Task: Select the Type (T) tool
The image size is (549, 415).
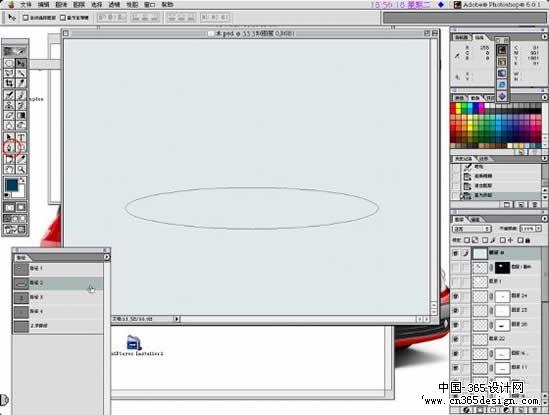Action: click(x=21, y=137)
